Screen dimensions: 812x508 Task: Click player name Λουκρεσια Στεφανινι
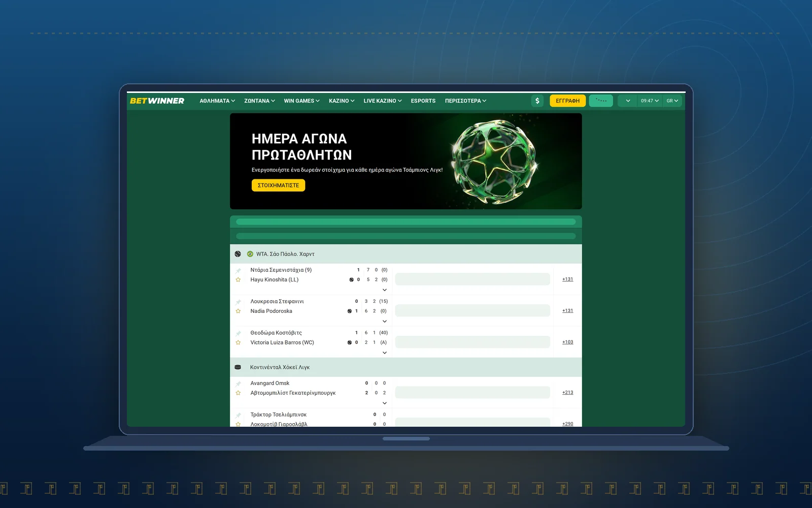[277, 302]
